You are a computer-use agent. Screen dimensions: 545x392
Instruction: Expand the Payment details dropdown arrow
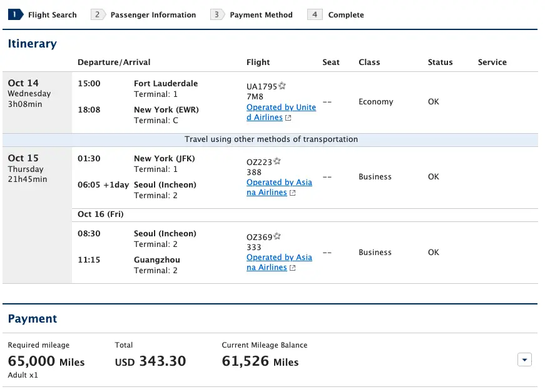[x=524, y=359]
